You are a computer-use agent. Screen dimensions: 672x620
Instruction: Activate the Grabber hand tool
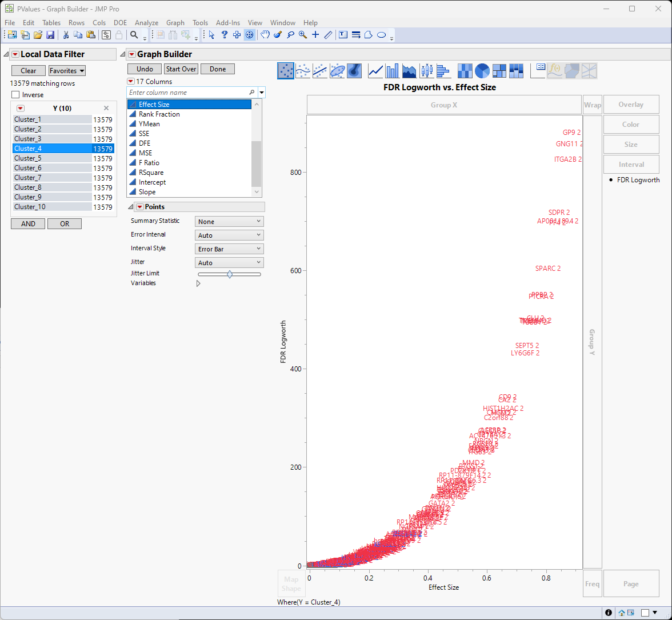[x=265, y=35]
